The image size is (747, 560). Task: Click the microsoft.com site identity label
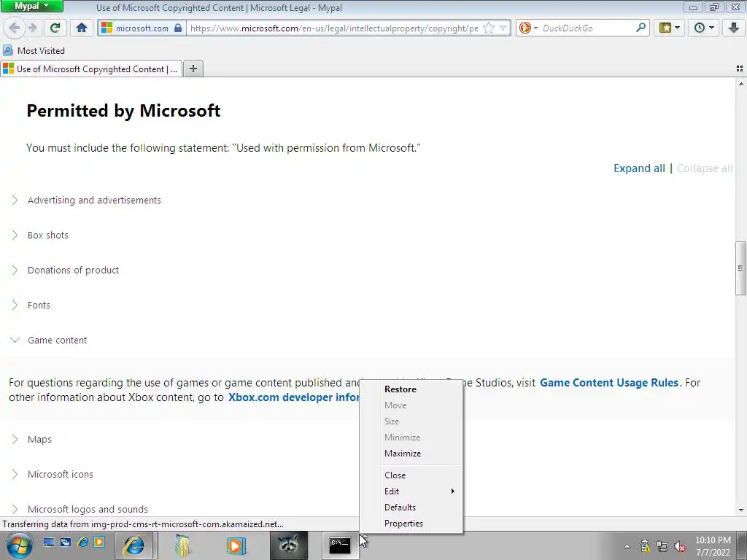pyautogui.click(x=142, y=28)
